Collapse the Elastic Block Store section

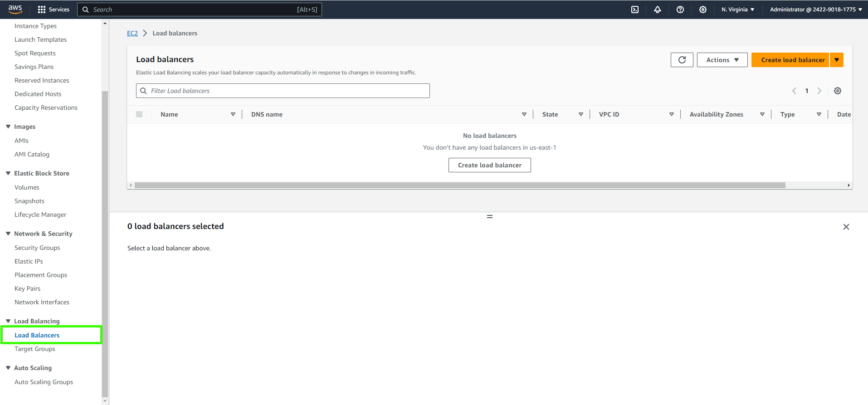pos(8,173)
